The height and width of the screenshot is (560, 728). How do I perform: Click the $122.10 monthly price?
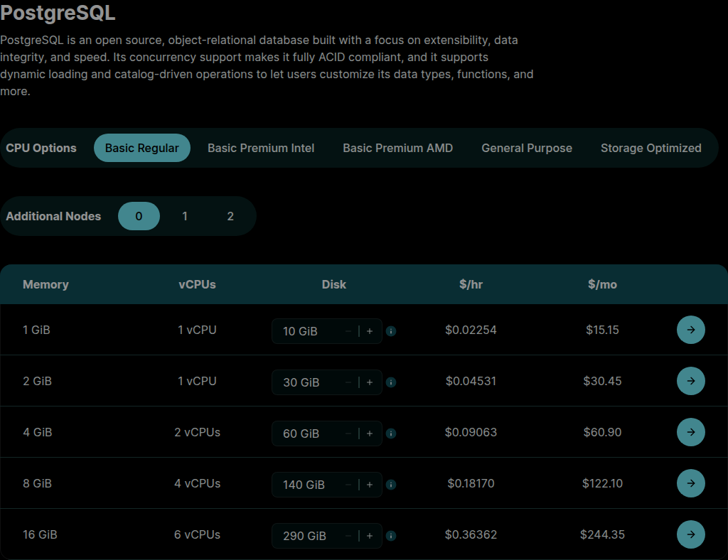[602, 483]
